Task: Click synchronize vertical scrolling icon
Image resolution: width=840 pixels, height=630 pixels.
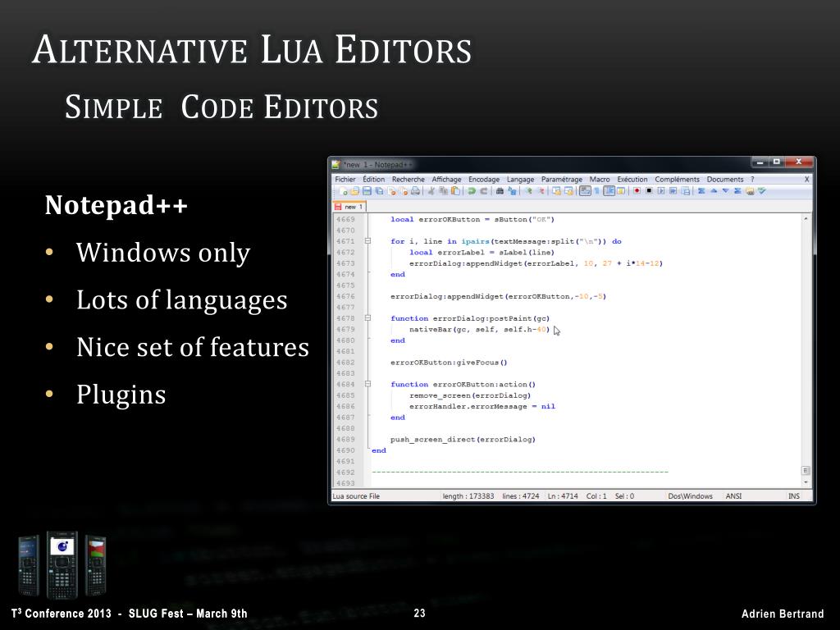Action: 557,190
